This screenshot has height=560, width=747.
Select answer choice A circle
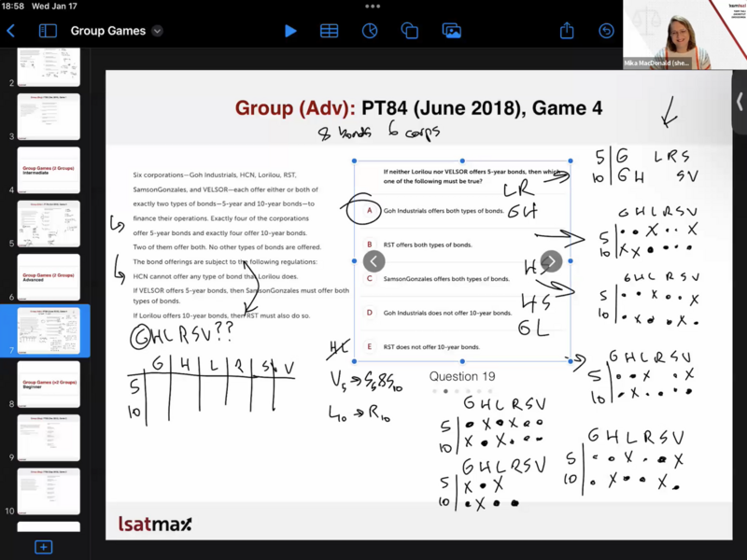click(370, 211)
